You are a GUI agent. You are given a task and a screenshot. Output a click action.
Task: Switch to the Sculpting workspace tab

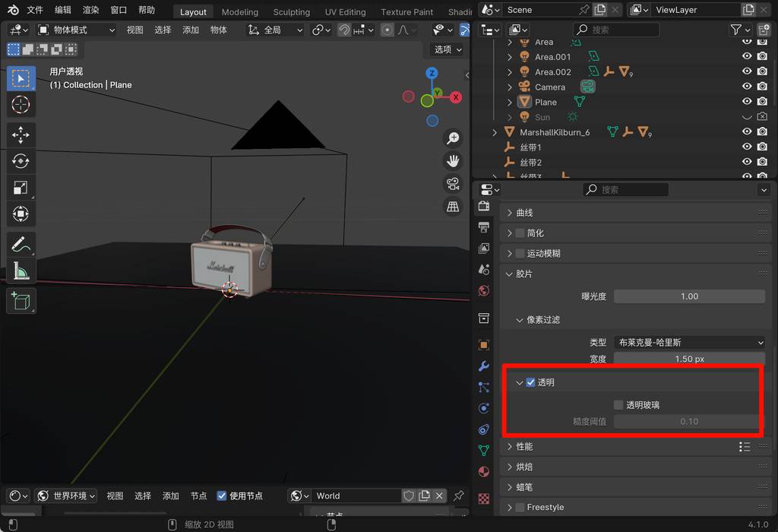[291, 12]
